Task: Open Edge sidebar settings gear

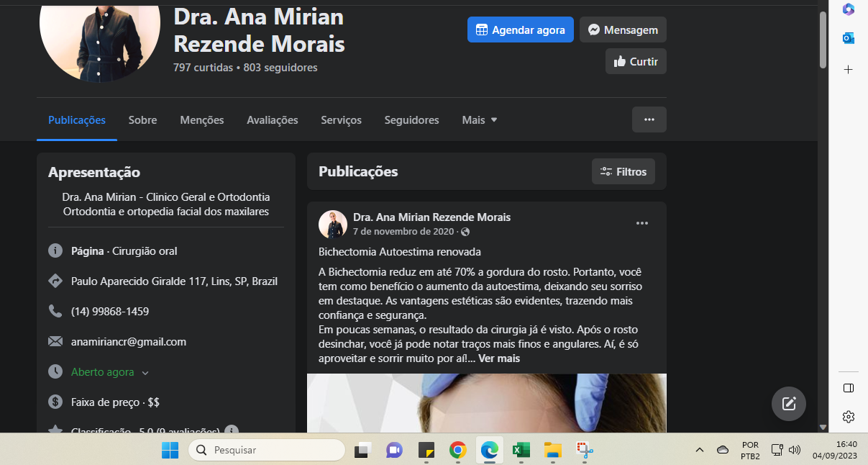Action: (848, 417)
